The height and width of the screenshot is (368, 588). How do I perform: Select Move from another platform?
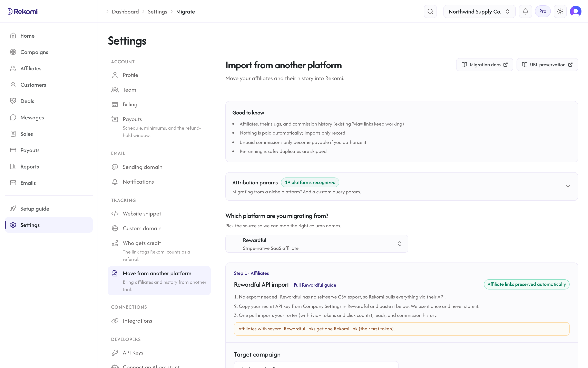tap(159, 281)
